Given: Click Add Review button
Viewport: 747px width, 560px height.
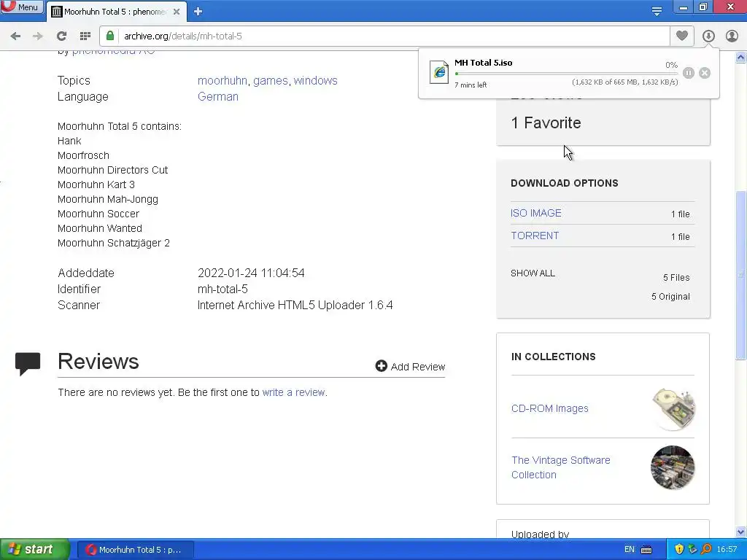Looking at the screenshot, I should coord(410,366).
